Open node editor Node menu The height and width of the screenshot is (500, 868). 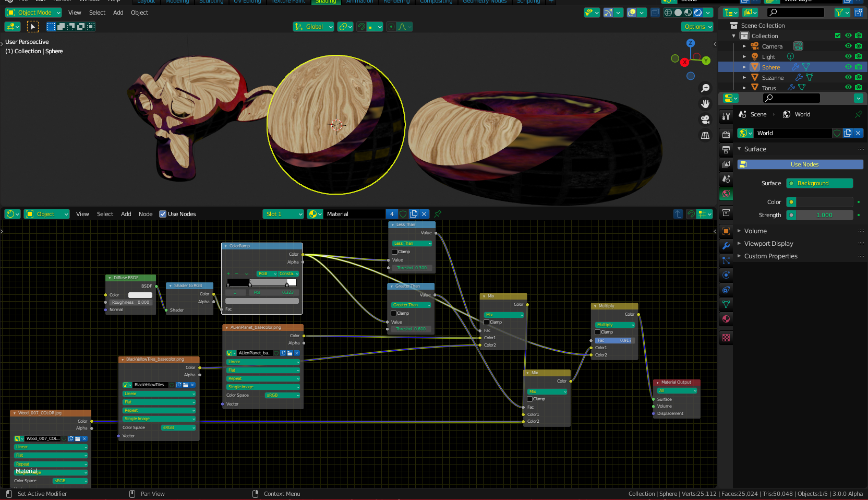tap(146, 214)
